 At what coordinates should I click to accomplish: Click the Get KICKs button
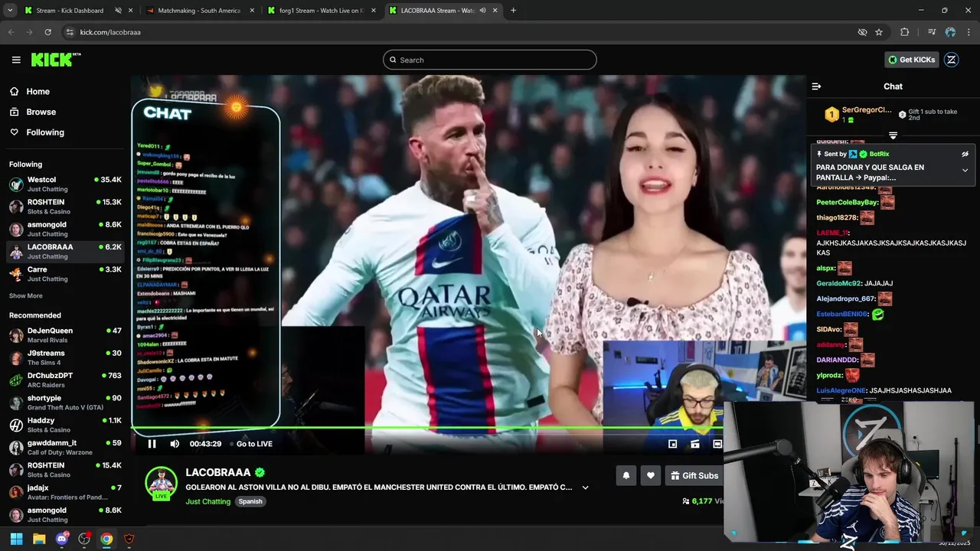[x=911, y=60]
